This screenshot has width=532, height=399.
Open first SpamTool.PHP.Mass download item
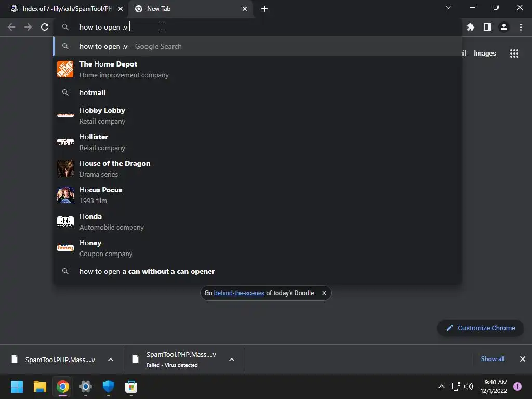click(x=54, y=360)
